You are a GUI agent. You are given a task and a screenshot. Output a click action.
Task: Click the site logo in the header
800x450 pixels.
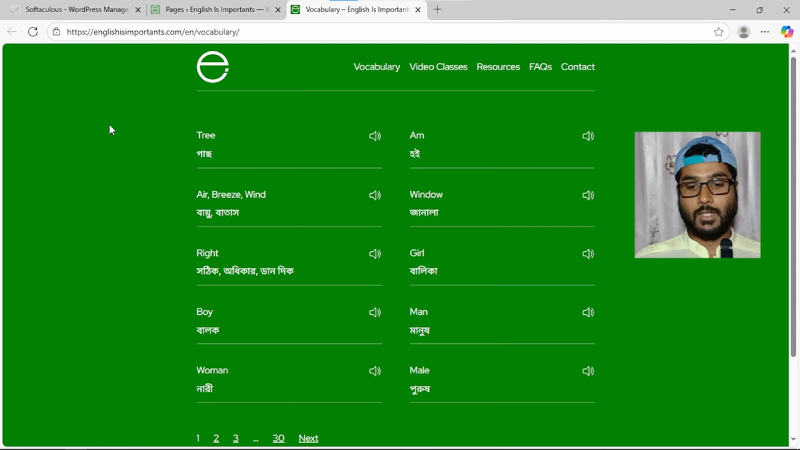click(x=213, y=67)
